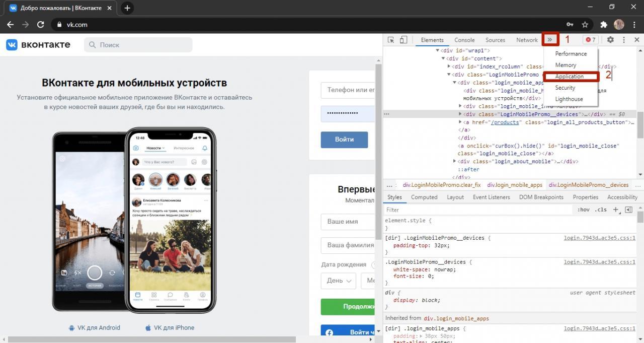Click the red error count badge
This screenshot has height=343, width=644.
pyautogui.click(x=590, y=40)
